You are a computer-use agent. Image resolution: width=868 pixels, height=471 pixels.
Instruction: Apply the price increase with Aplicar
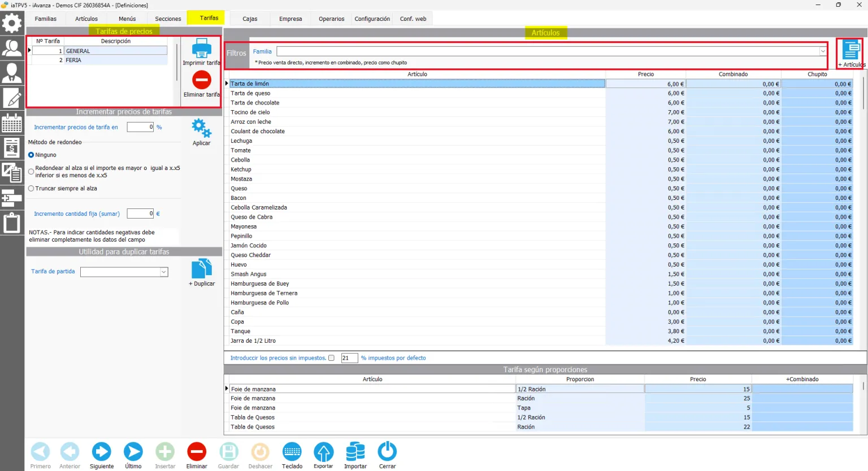[201, 128]
